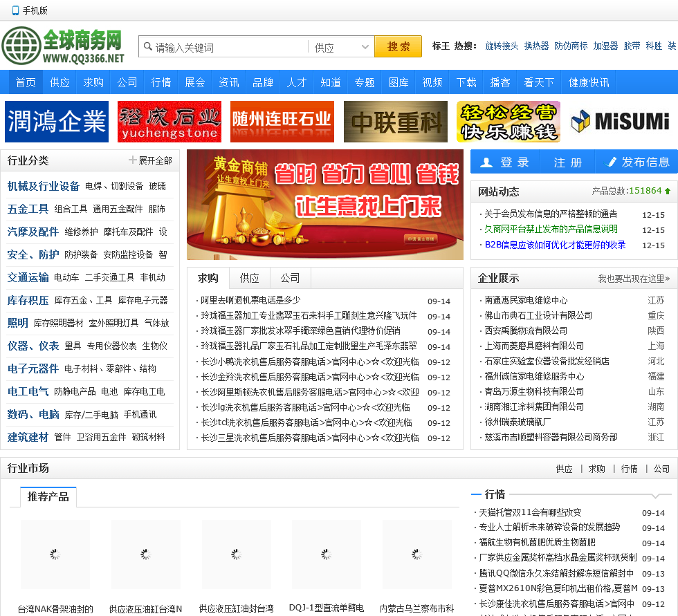Click hot search term 换热器

(x=536, y=46)
